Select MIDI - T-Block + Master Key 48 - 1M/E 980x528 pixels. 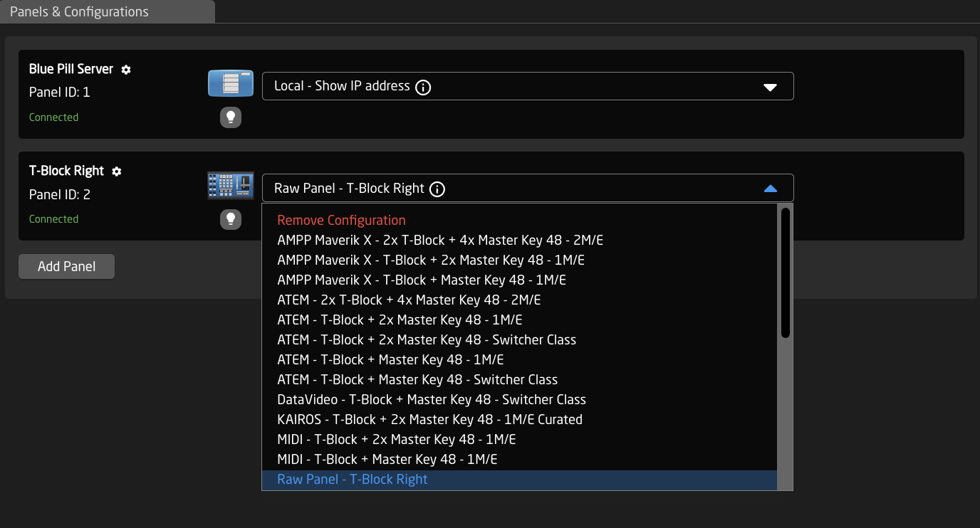pyautogui.click(x=387, y=460)
